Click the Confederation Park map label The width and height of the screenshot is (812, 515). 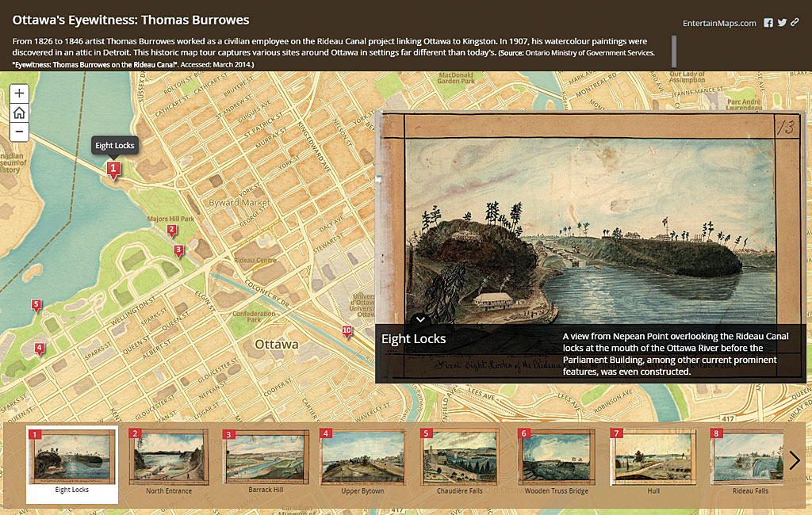(x=254, y=317)
